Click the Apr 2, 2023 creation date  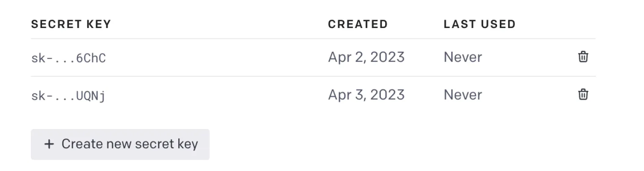366,57
